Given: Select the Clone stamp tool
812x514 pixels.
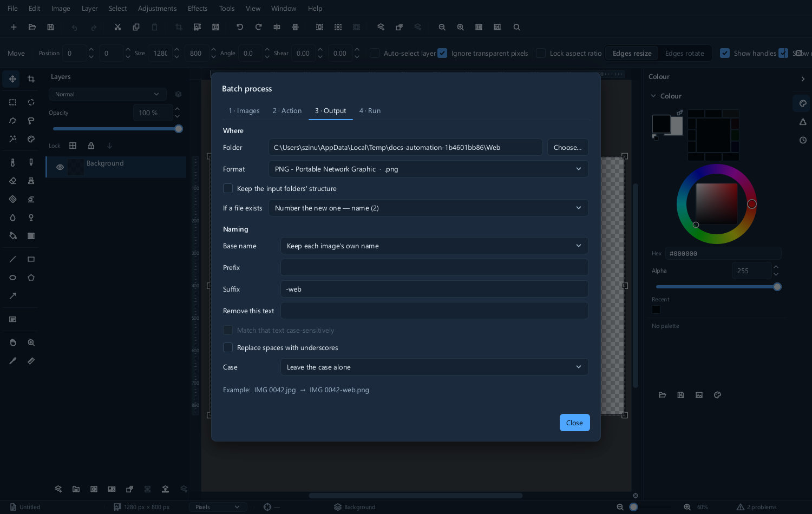Looking at the screenshot, I should [31, 181].
